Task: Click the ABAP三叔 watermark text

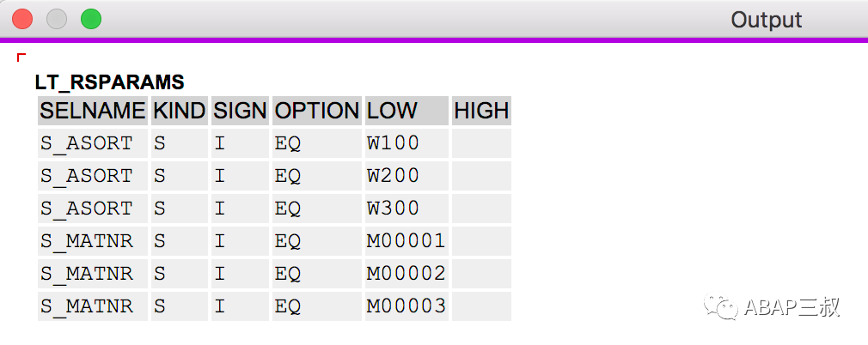Action: tap(792, 307)
